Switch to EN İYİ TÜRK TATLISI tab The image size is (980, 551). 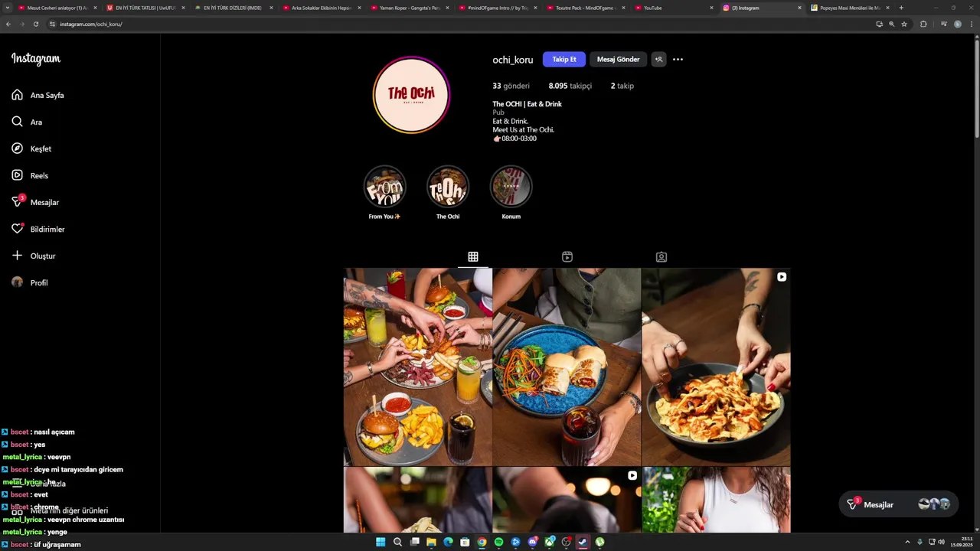[x=146, y=8]
